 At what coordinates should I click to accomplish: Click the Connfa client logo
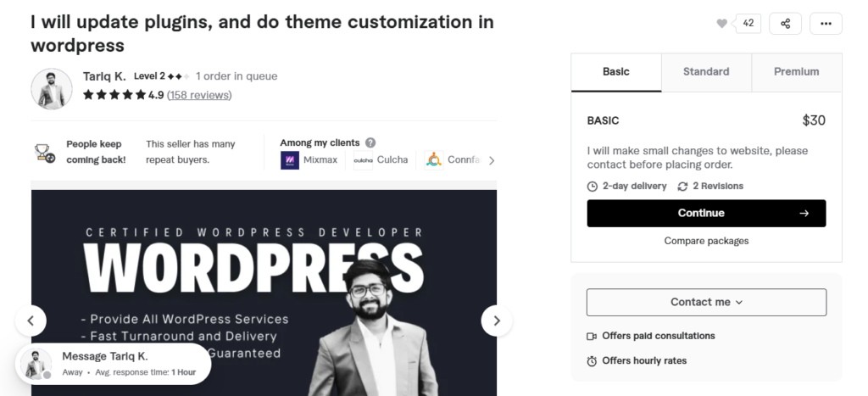[434, 160]
